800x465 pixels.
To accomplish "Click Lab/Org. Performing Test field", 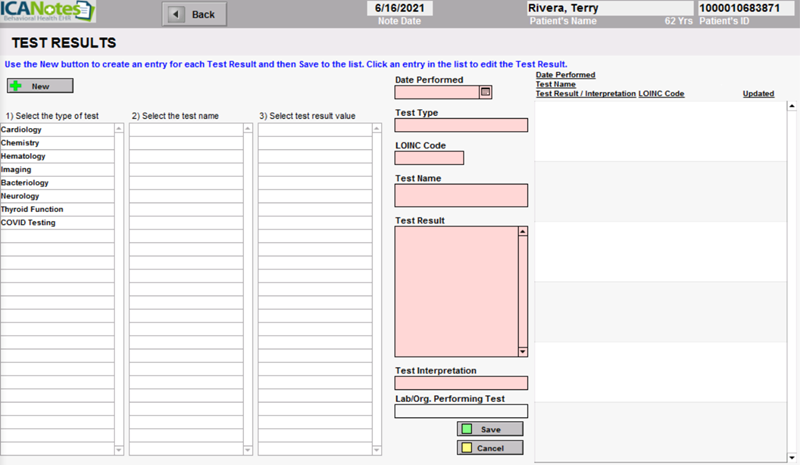I will coord(461,410).
